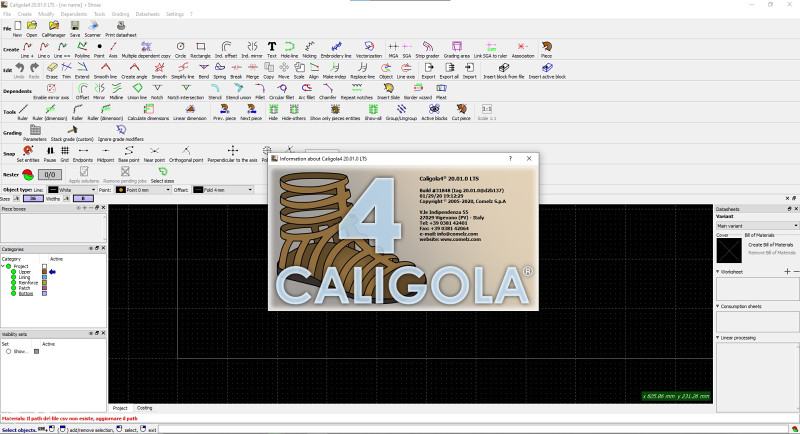Open the Border wizard
The width and height of the screenshot is (800, 434).
418,91
